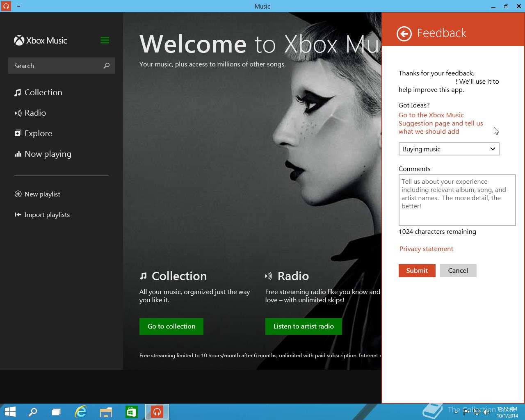Click inside the Search box
The image size is (525, 420).
pyautogui.click(x=62, y=66)
